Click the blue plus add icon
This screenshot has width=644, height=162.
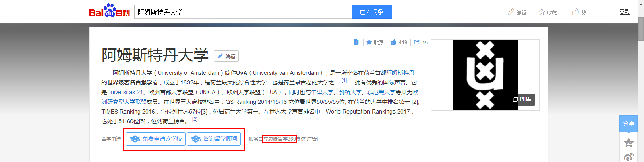click(356, 42)
